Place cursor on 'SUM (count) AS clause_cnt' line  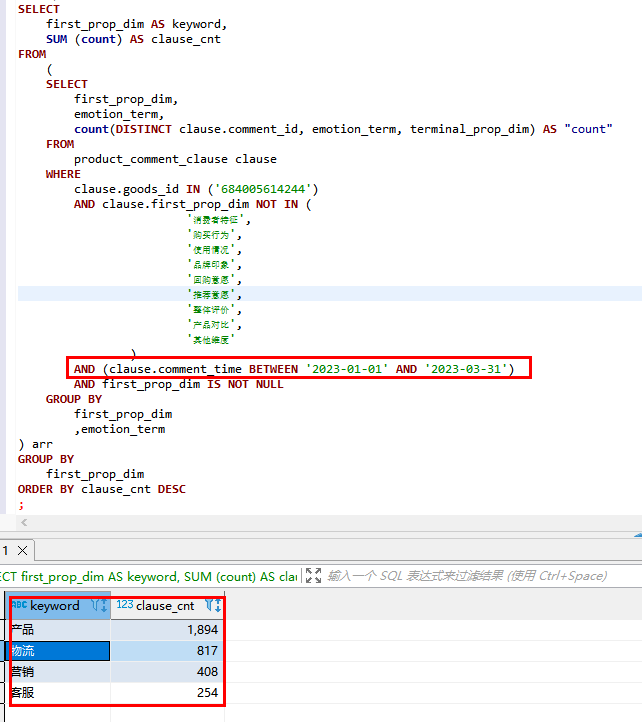(x=133, y=39)
